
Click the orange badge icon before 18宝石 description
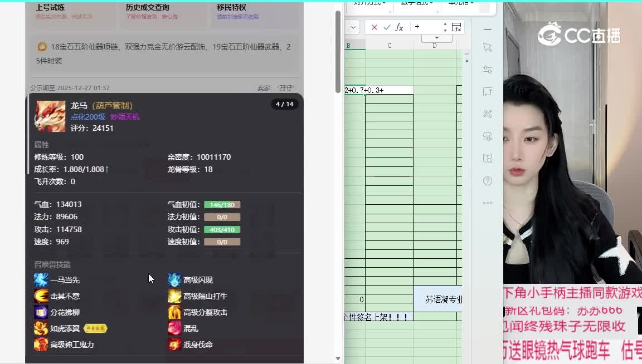(42, 47)
